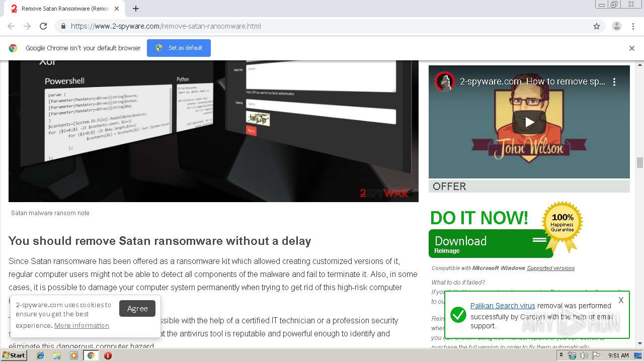
Task: Open the media player taskbar icon
Action: [x=74, y=355]
